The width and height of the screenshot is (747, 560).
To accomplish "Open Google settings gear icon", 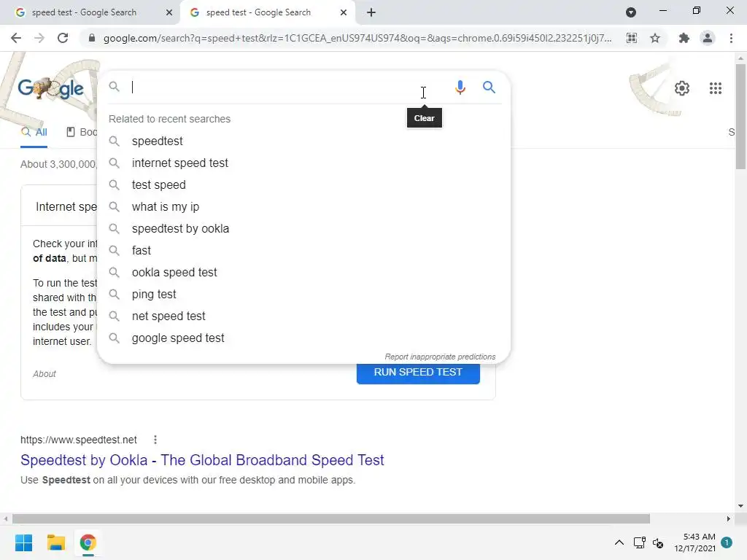I will point(682,88).
